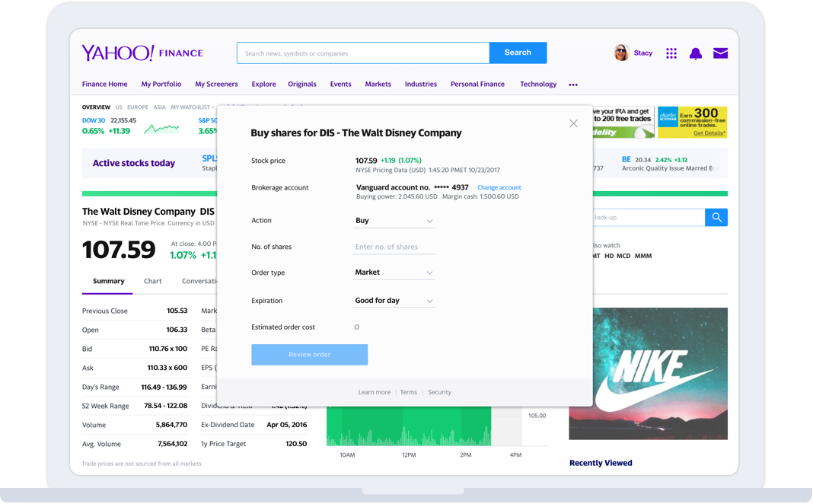Click the blue Search button
The height and width of the screenshot is (504, 813).
tap(518, 53)
